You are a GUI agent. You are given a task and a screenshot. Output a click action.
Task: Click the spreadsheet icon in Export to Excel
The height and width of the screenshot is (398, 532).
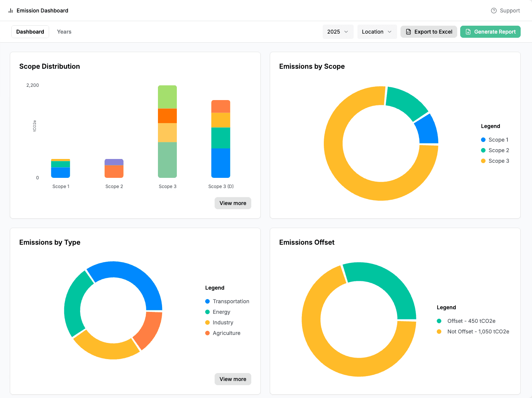[408, 32]
